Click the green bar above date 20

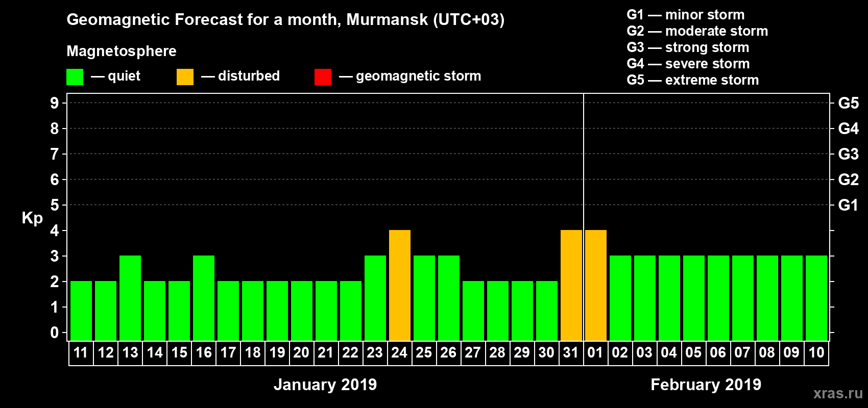[x=302, y=311]
